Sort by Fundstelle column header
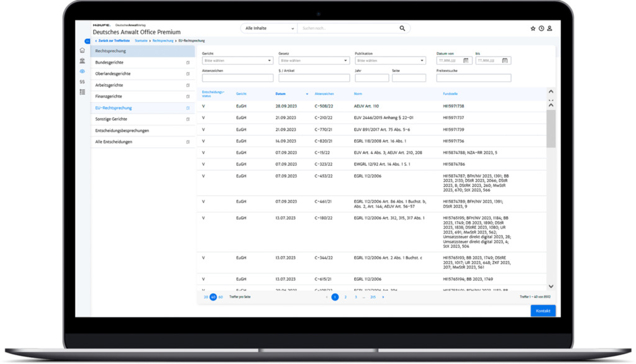This screenshot has height=364, width=636. 450,94
